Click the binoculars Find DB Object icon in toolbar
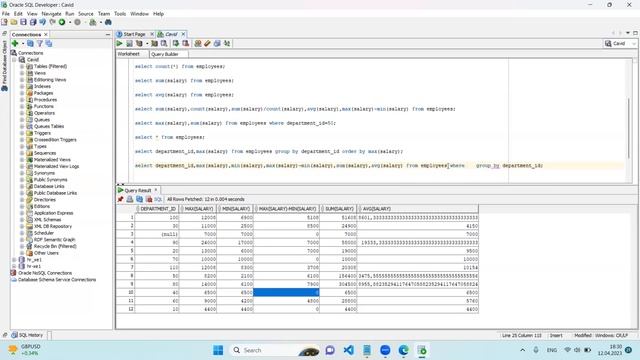This screenshot has width=640, height=360. click(108, 22)
